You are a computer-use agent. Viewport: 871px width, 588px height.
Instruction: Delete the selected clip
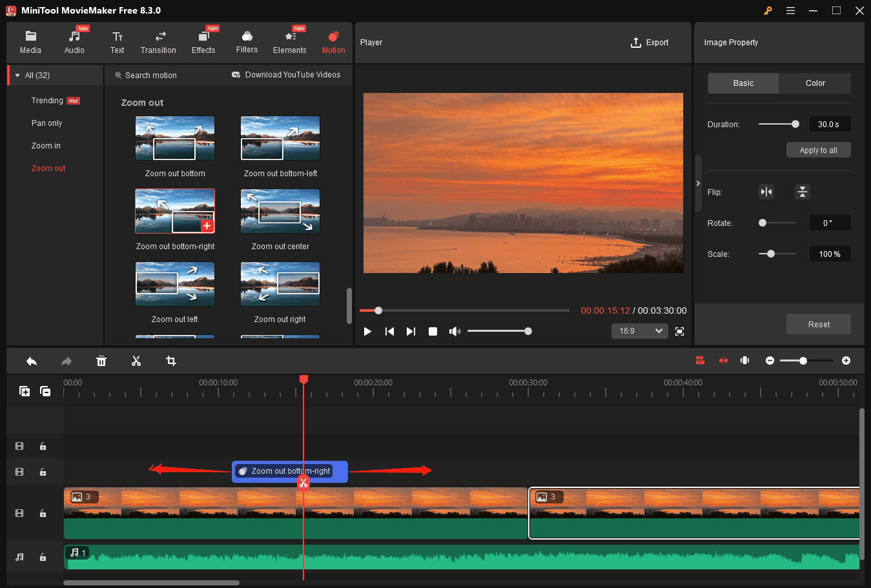tap(101, 361)
